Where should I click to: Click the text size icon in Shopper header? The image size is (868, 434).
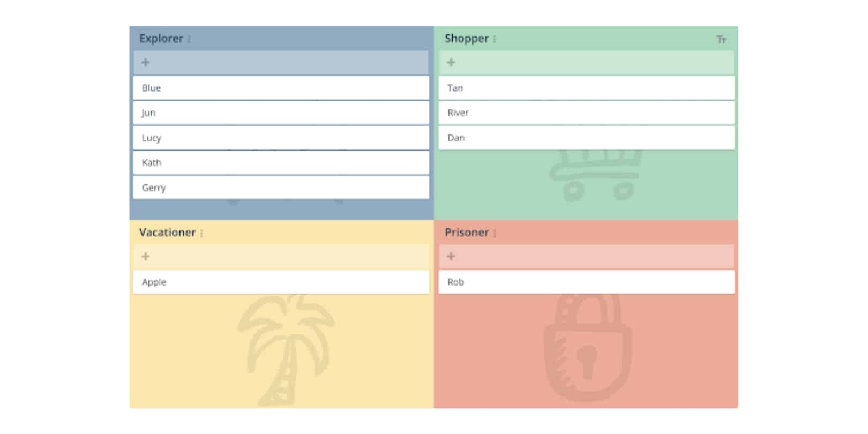[x=721, y=40]
